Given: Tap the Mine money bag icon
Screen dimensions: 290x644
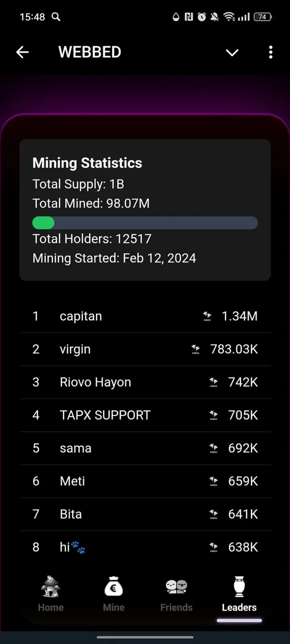Looking at the screenshot, I should (113, 587).
